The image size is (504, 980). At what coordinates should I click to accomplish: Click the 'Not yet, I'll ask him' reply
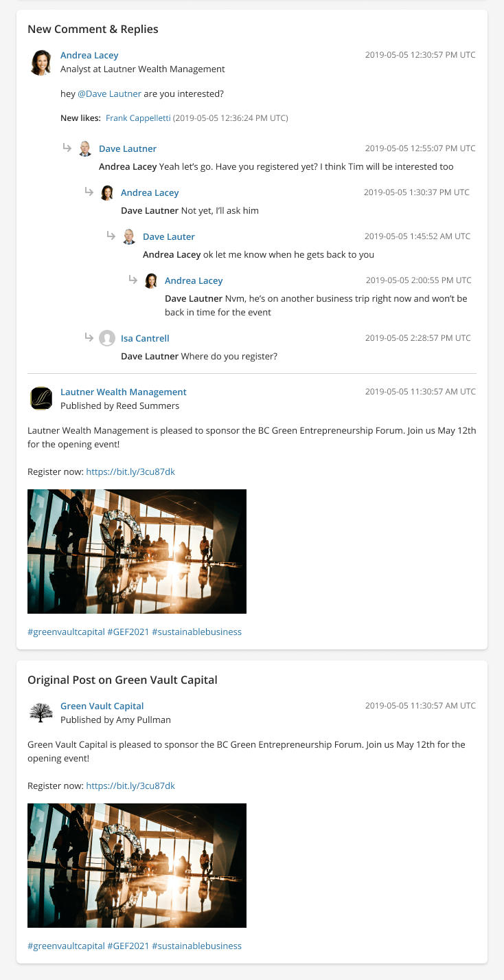pyautogui.click(x=190, y=210)
